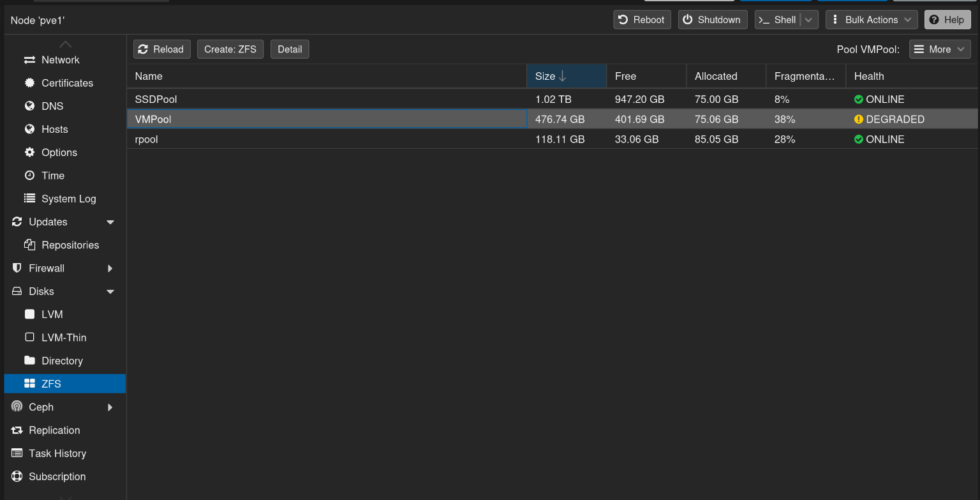The image size is (980, 500).
Task: Select the rpool row name
Action: point(147,139)
